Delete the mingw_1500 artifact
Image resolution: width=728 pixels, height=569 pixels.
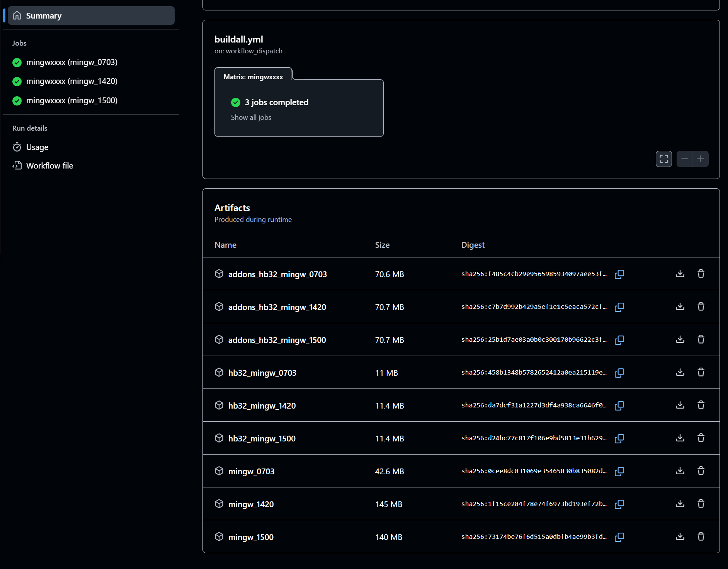coord(701,537)
